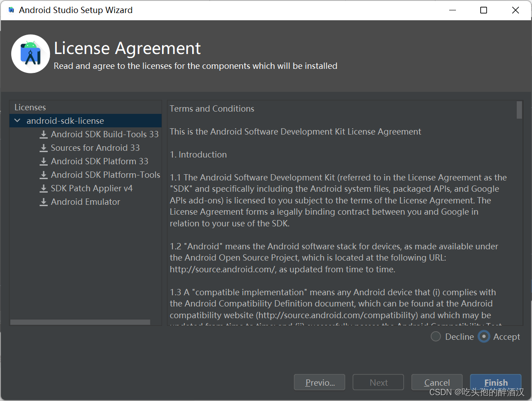Select Android Emulator entry
532x401 pixels.
click(x=86, y=202)
